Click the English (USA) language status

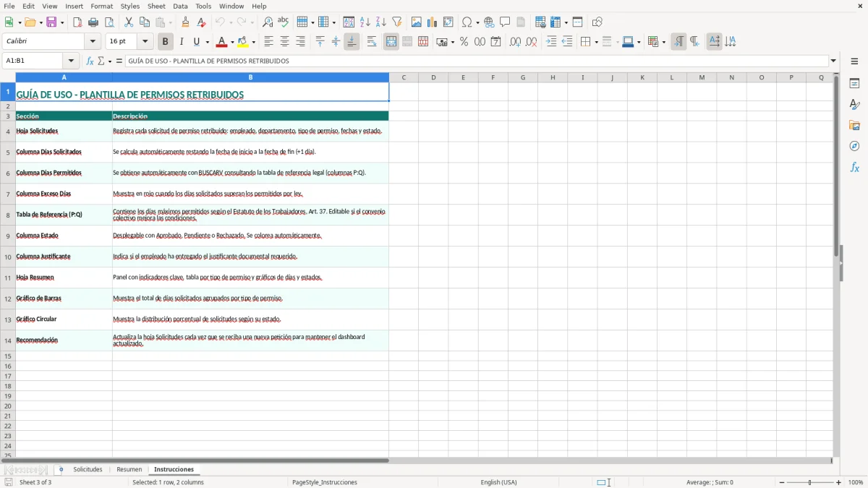click(x=499, y=482)
